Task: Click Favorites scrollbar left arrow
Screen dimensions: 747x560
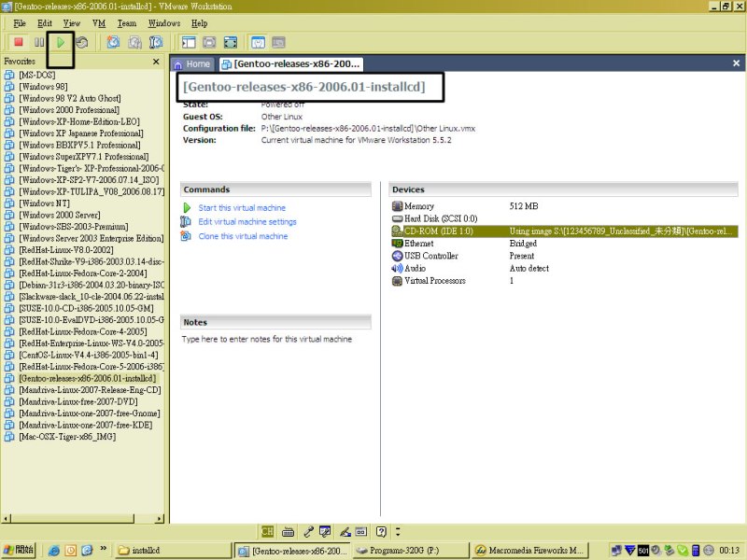Action: point(6,519)
